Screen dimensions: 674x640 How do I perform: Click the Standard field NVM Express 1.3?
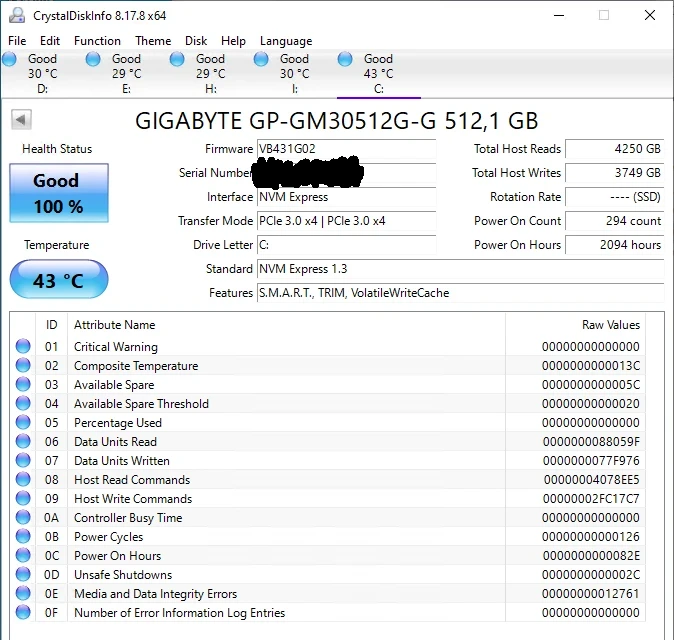coord(460,269)
